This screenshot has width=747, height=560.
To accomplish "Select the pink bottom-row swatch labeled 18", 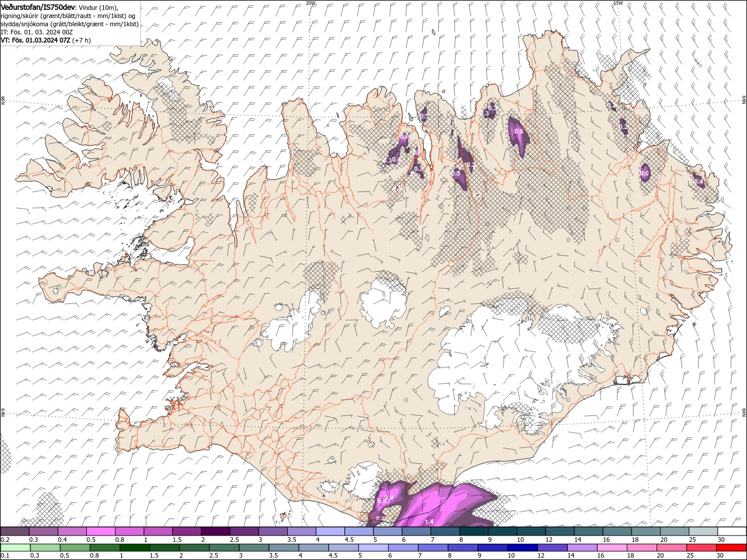I will coord(641,548).
